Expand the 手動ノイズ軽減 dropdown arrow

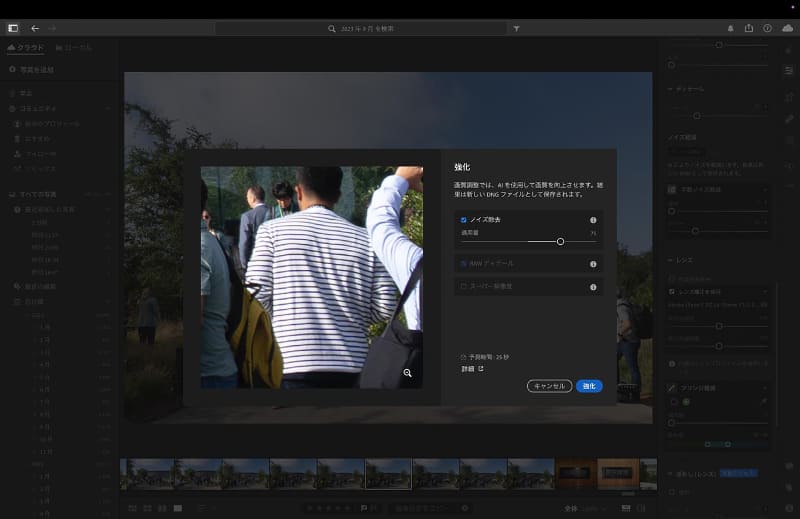(765, 190)
